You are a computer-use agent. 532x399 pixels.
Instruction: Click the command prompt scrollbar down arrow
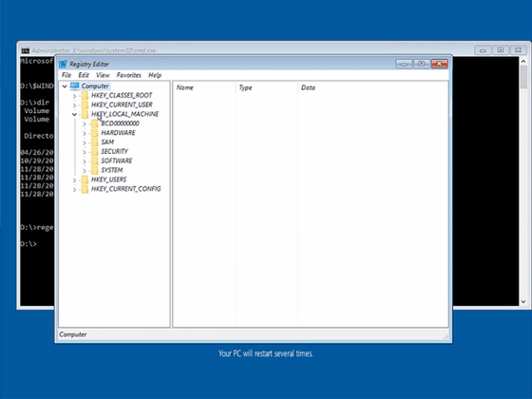(x=523, y=301)
